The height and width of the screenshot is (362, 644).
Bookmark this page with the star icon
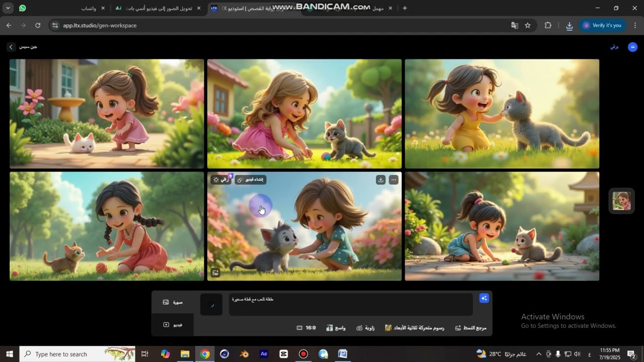(x=527, y=25)
